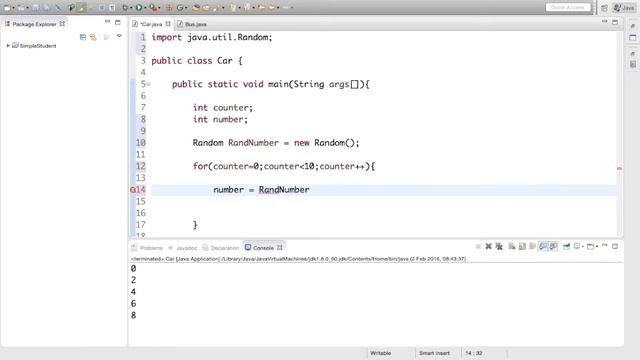
Task: Close the Car.java editor tab
Action: 168,24
